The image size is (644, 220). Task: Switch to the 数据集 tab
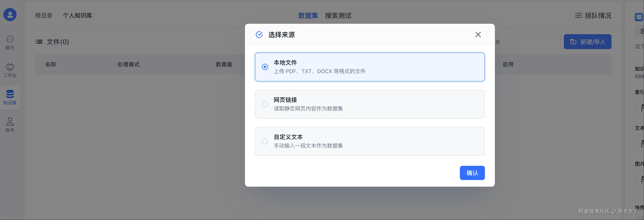308,15
